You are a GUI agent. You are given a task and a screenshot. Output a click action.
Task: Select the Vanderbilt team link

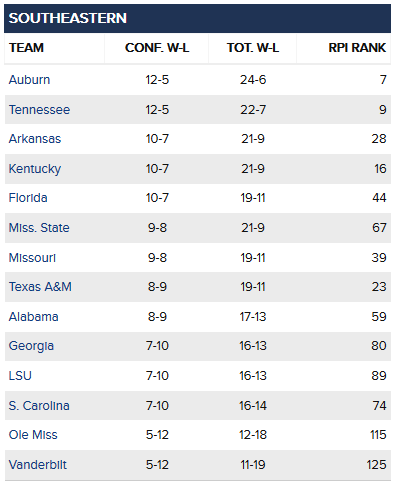(38, 465)
